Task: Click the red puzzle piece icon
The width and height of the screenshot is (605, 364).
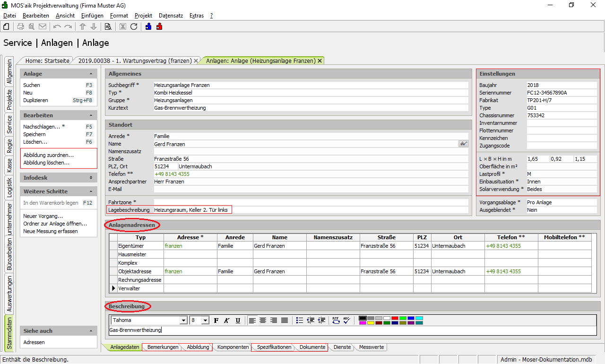Action: (x=159, y=26)
